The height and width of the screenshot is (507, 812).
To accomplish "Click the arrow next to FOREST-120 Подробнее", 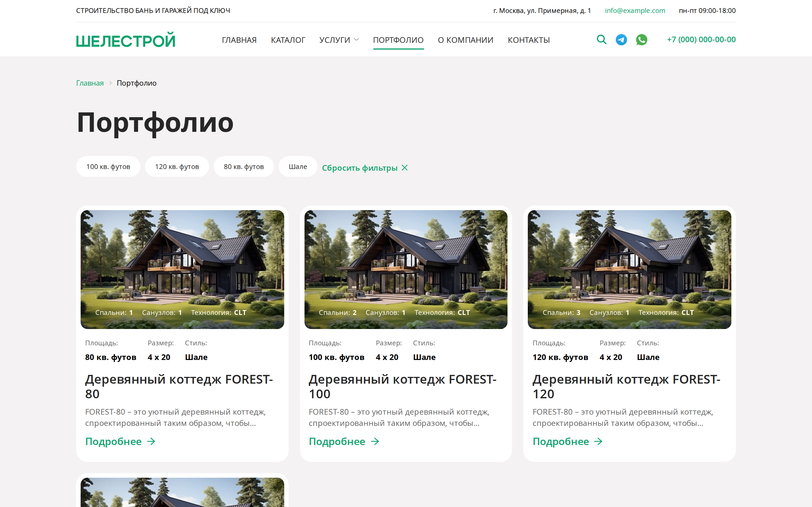I will click(x=598, y=441).
